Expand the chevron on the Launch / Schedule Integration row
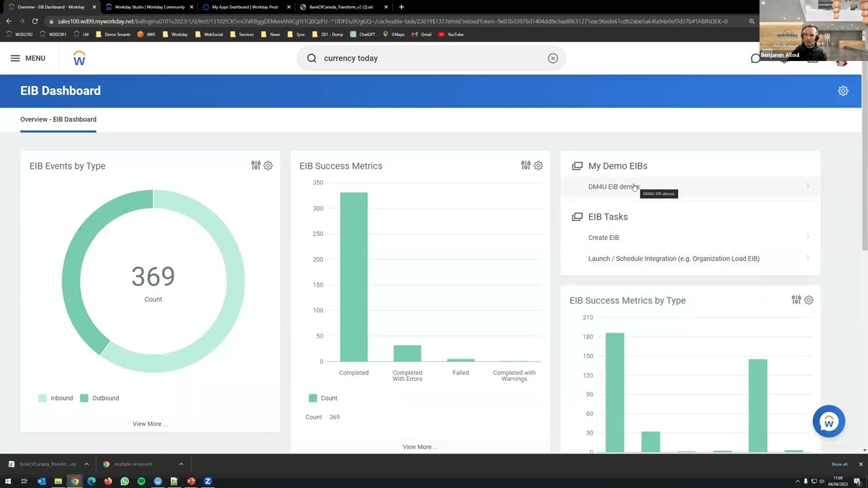 tap(807, 258)
